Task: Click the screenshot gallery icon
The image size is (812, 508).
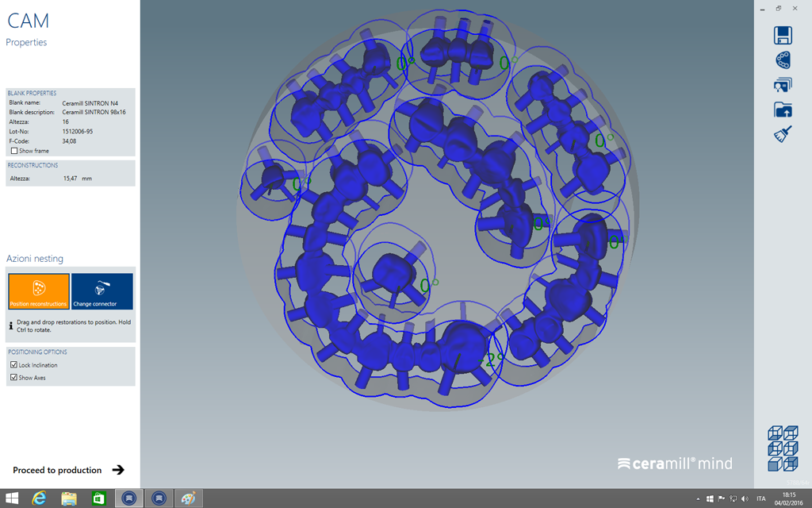Action: click(x=783, y=85)
